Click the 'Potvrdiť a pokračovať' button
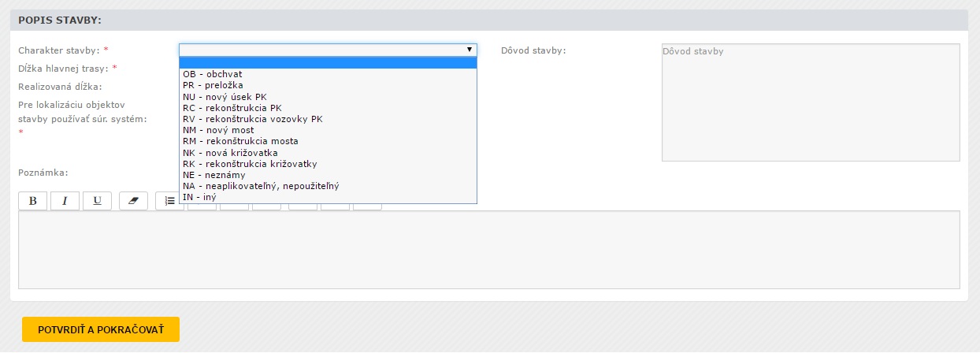The image size is (980, 353). click(101, 329)
